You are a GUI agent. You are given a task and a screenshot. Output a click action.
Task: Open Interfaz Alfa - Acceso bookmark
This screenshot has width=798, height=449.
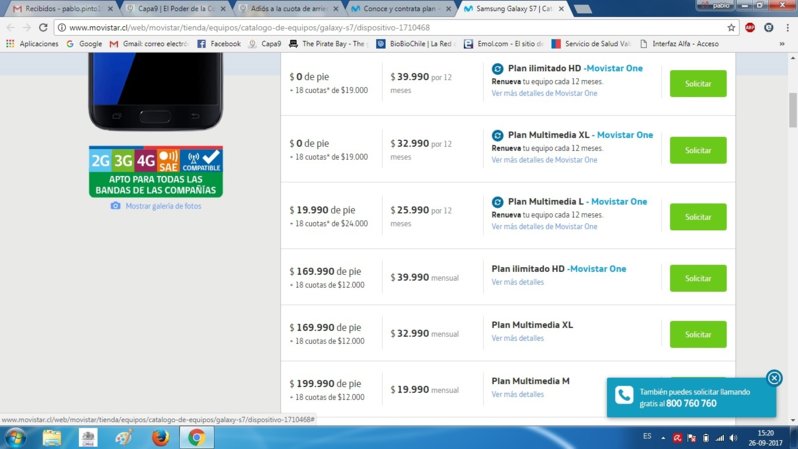pyautogui.click(x=679, y=44)
